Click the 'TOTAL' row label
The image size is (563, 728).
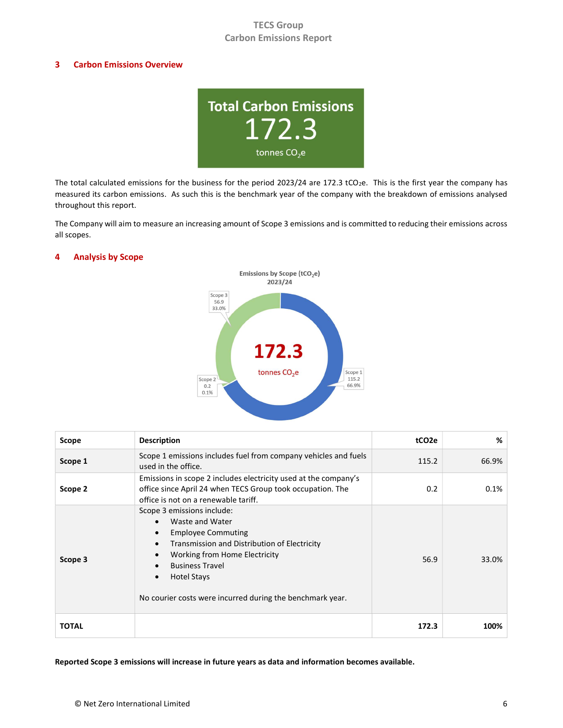pyautogui.click(x=71, y=626)
